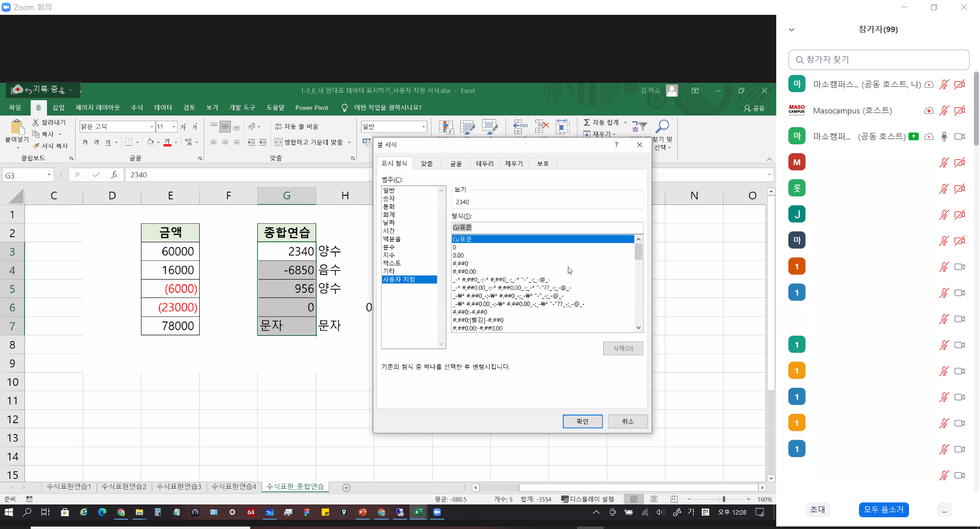980x529 pixels.
Task: Click the 참가자 찾기 search field
Action: tap(878, 60)
